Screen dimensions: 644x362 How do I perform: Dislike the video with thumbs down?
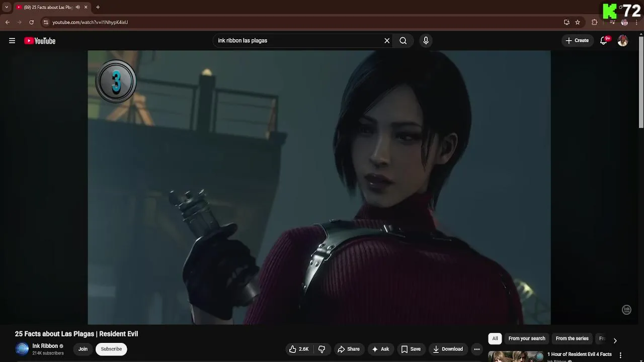point(322,349)
